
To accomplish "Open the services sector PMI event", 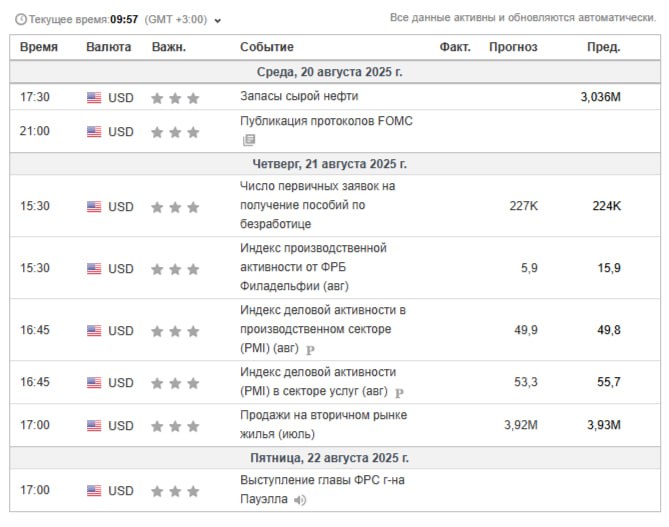I will 318,381.
